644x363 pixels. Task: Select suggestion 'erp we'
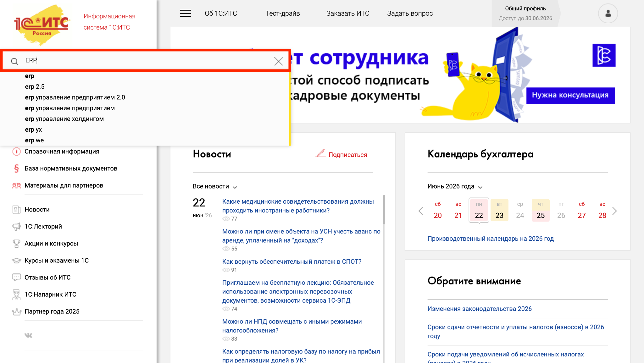click(x=34, y=140)
